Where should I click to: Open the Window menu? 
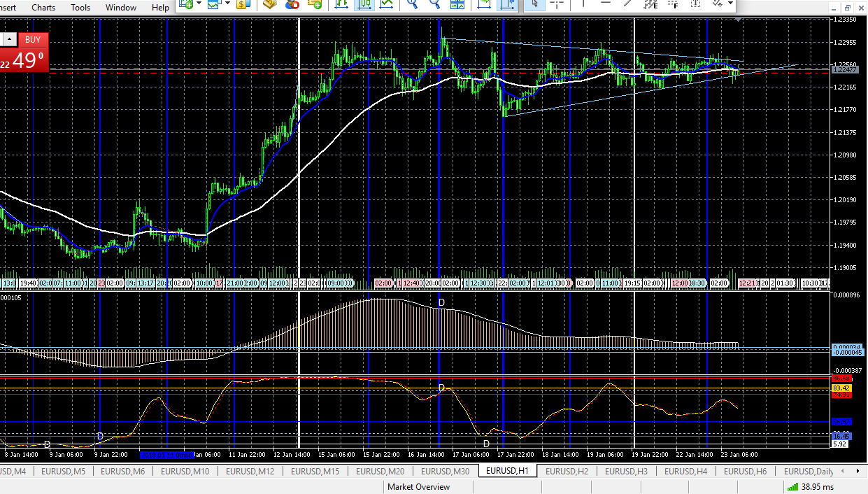click(x=121, y=7)
